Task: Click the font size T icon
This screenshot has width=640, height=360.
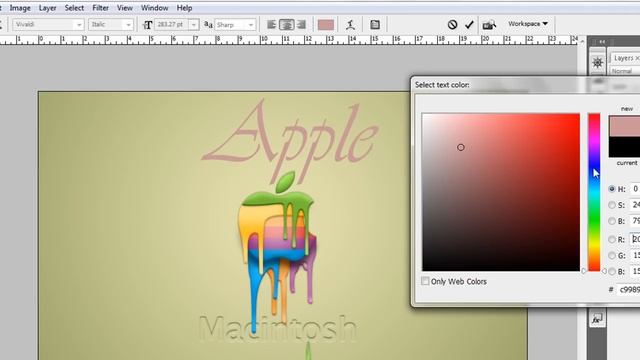Action: point(147,25)
